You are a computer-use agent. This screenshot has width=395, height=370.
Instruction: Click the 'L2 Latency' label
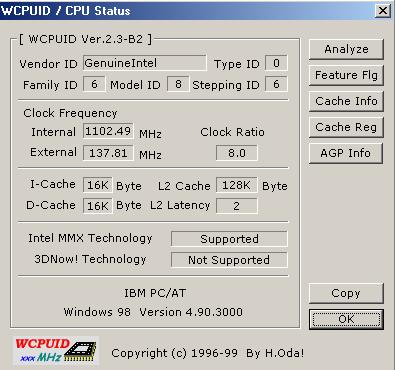(180, 205)
